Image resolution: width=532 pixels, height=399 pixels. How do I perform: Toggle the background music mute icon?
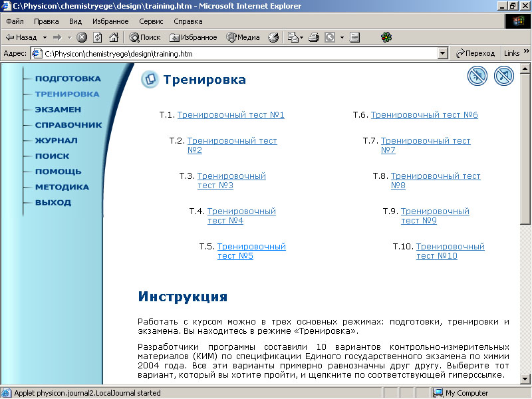(x=504, y=76)
